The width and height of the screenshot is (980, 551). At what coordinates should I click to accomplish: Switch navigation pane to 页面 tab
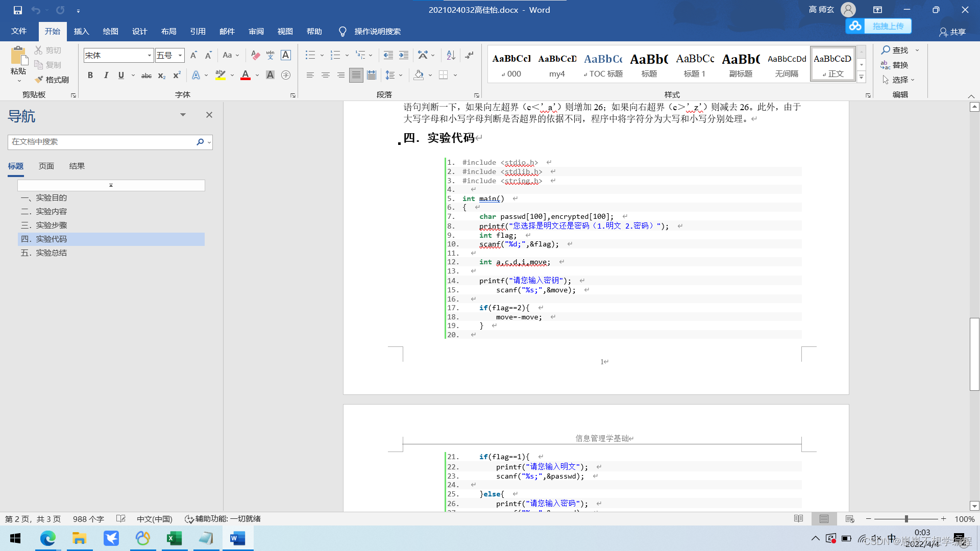[x=46, y=166]
